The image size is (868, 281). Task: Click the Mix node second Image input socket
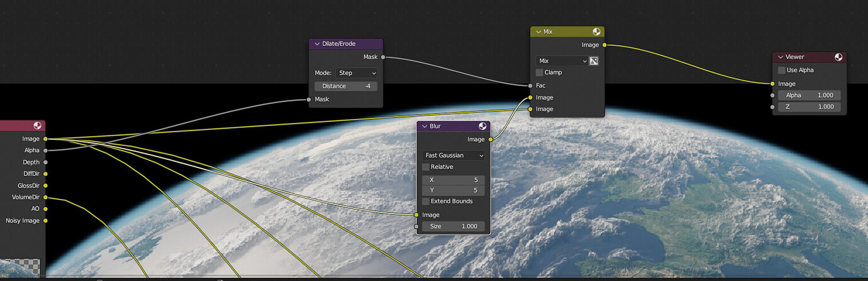click(530, 109)
